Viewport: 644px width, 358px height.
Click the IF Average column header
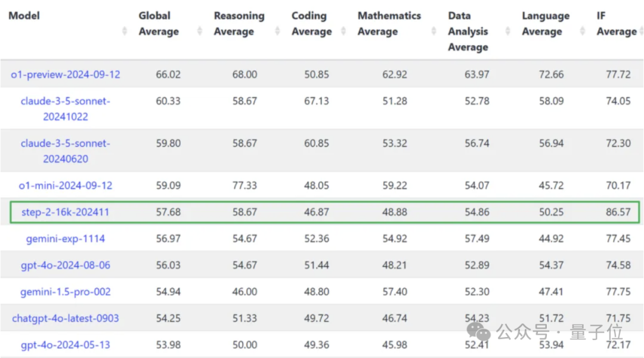point(617,23)
